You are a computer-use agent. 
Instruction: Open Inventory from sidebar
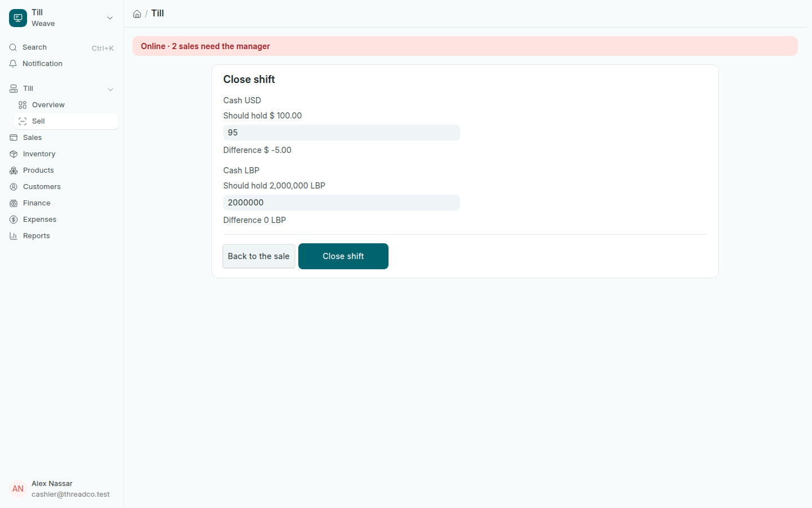coord(61,154)
